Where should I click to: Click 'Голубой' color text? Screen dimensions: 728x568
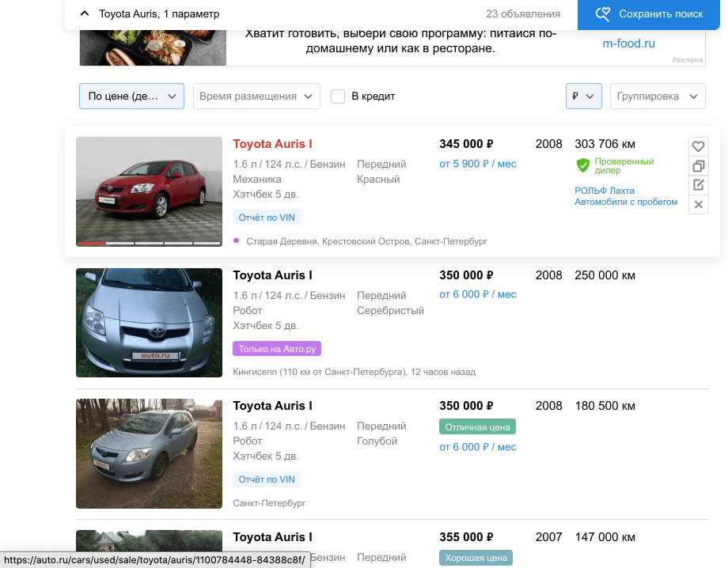click(x=377, y=441)
